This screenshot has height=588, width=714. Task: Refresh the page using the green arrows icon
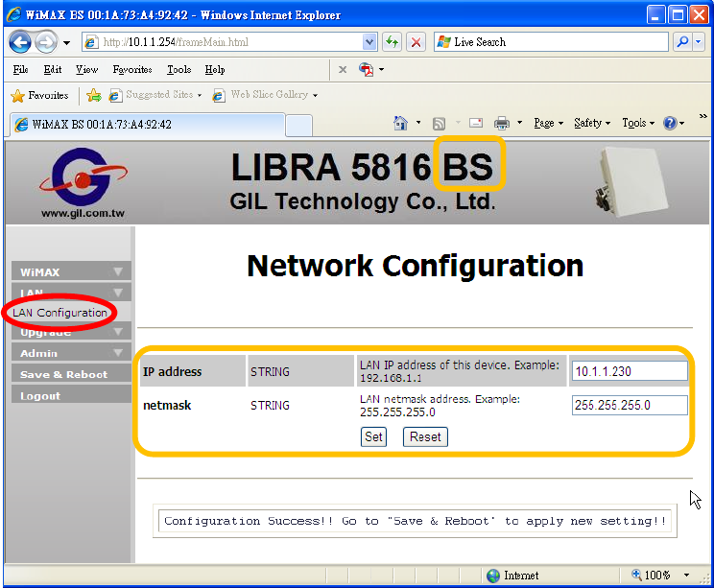(x=392, y=42)
